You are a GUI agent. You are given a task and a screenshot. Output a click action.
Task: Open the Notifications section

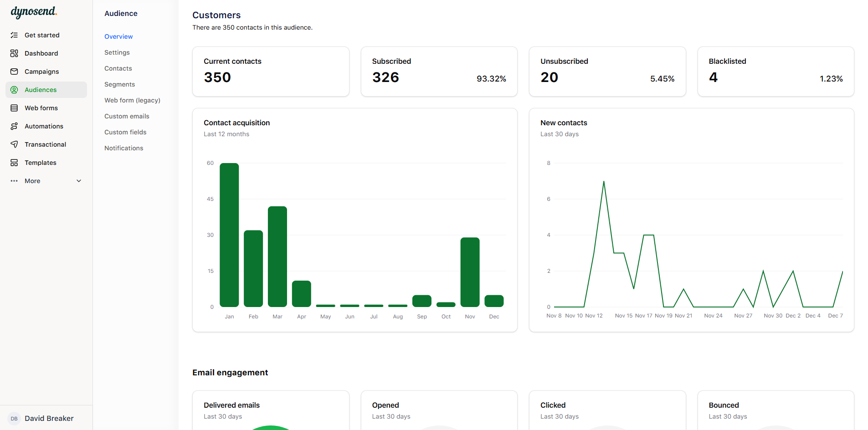123,148
